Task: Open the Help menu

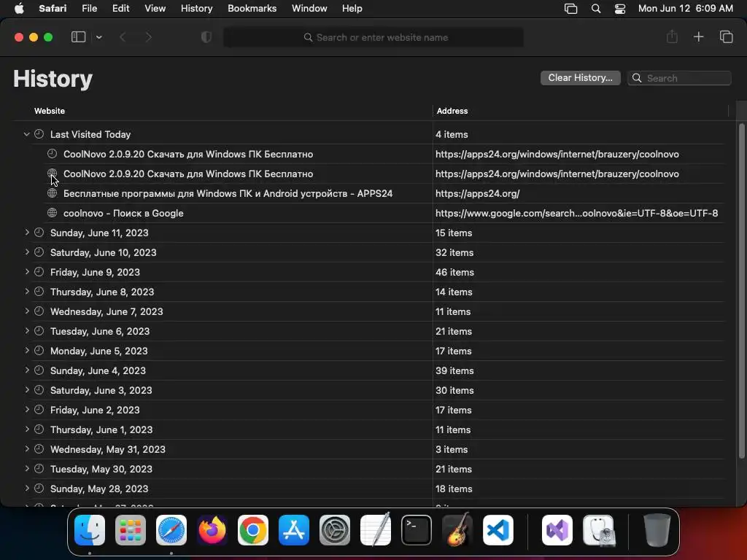Action: click(352, 8)
